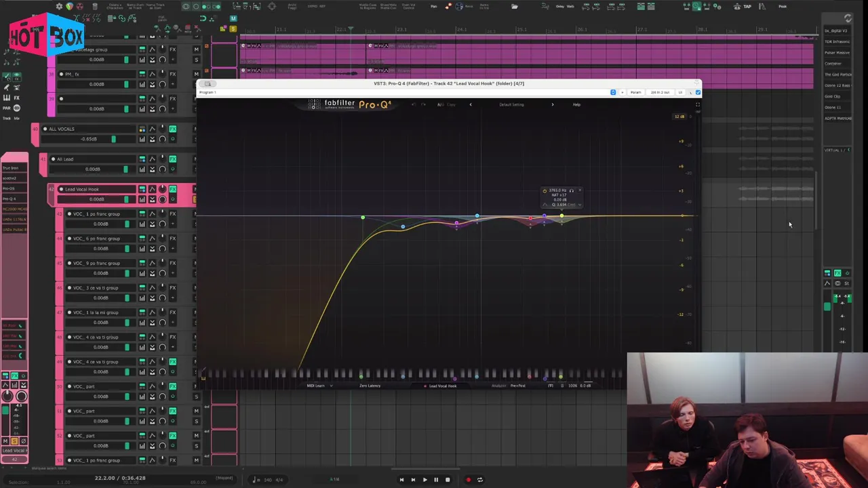The width and height of the screenshot is (868, 488).
Task: Click trim/expand icon under envelope on ALL VOCALS
Action: (152, 139)
